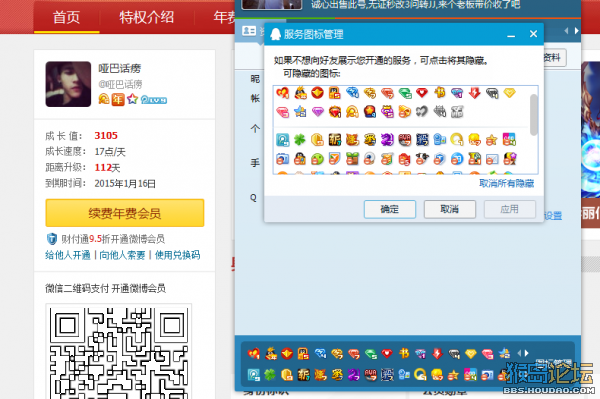Screen dimensions: 600x399
Task: Click the 取消所有隐藏 link
Action: pyautogui.click(x=507, y=184)
